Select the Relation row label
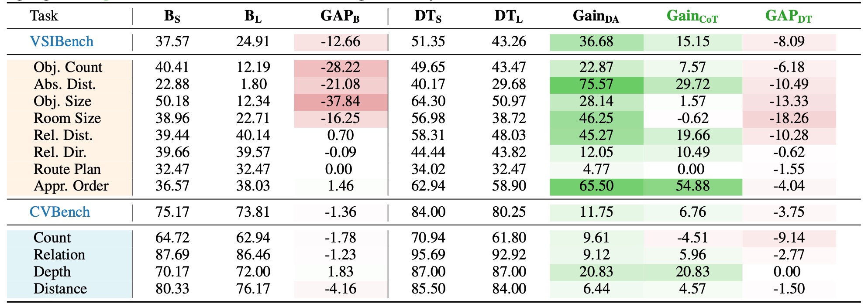 pyautogui.click(x=59, y=255)
